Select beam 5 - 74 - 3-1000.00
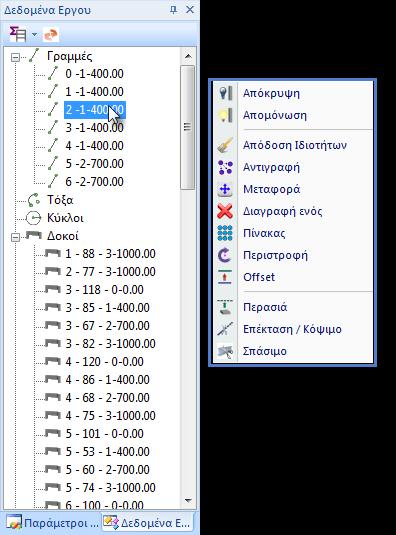 click(111, 488)
